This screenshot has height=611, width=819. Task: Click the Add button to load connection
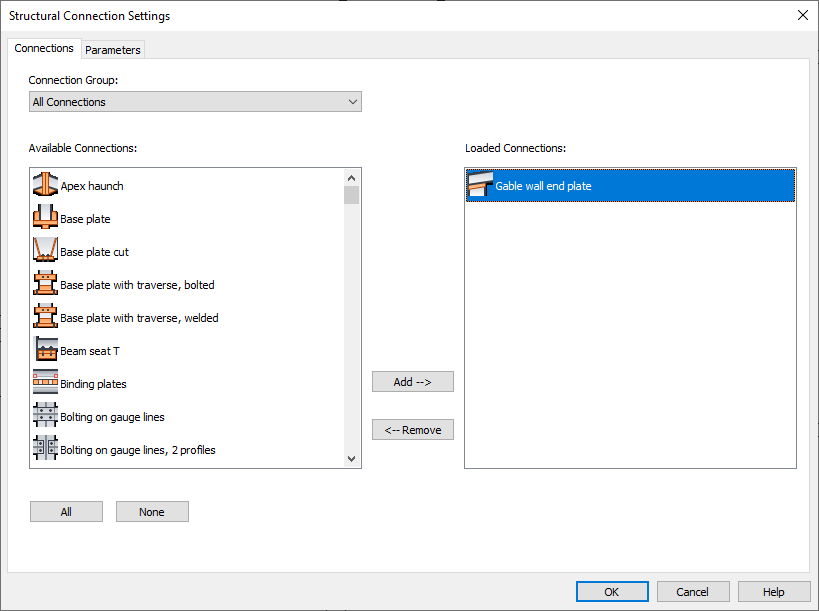click(412, 381)
